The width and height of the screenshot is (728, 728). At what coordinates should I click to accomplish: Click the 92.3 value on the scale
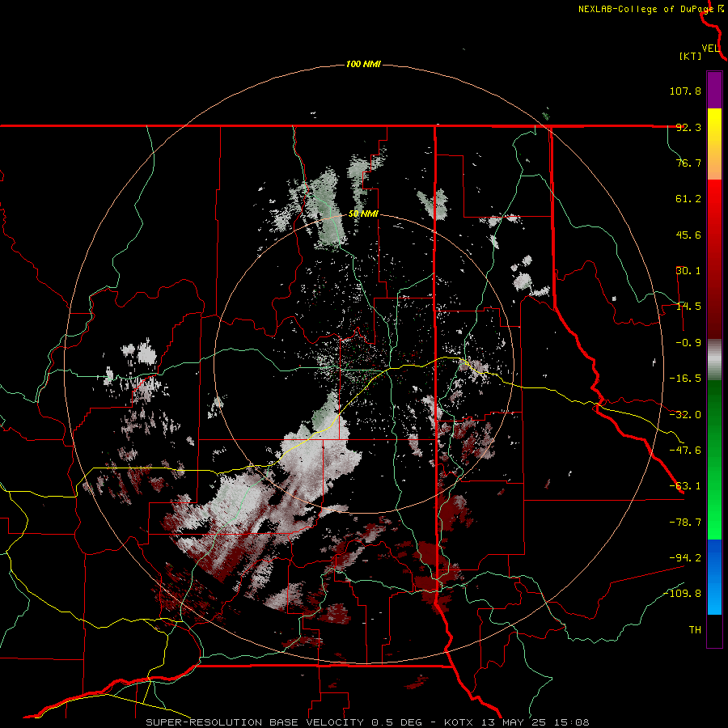(x=688, y=127)
